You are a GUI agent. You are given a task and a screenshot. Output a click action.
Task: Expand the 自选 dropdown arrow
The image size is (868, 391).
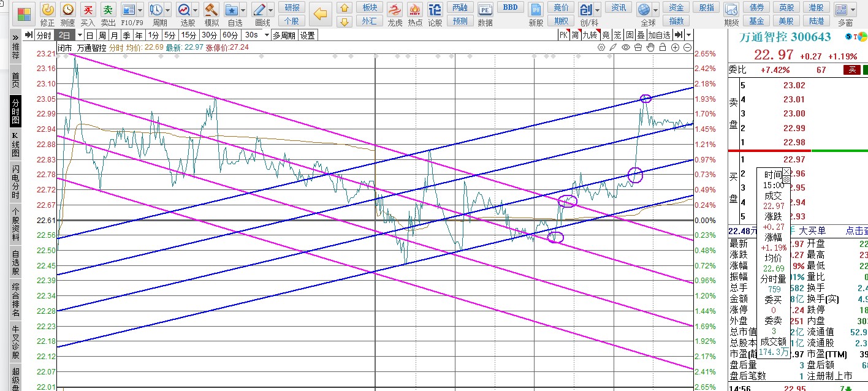(x=243, y=10)
